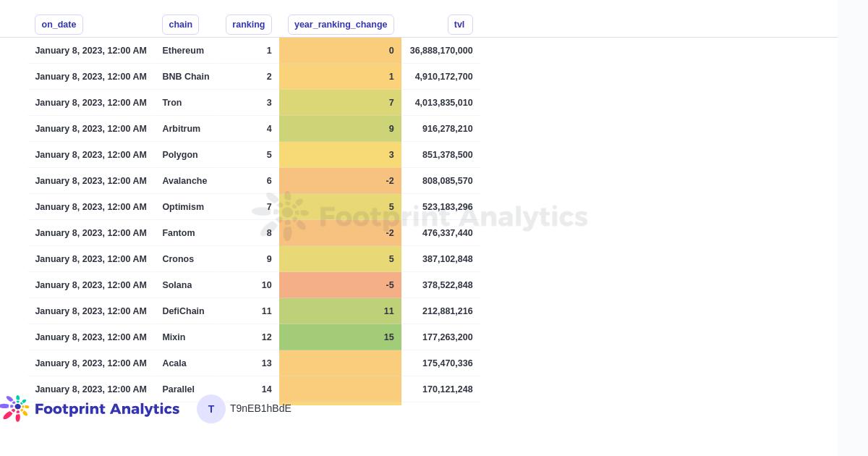
Task: Select the Parallel chain cell
Action: [179, 389]
